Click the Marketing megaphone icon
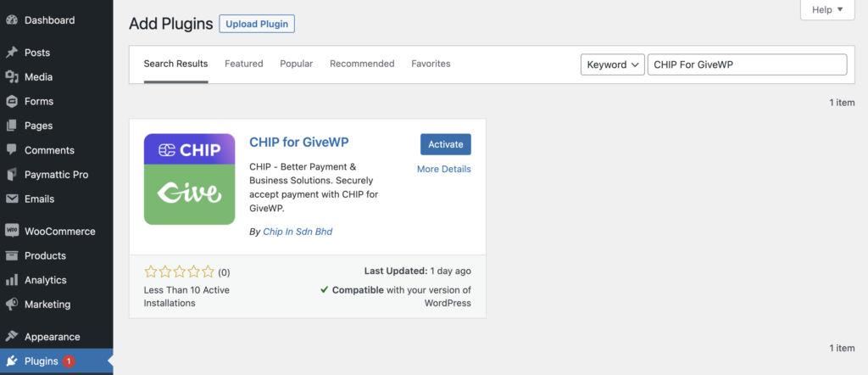The image size is (868, 375). pyautogui.click(x=12, y=304)
